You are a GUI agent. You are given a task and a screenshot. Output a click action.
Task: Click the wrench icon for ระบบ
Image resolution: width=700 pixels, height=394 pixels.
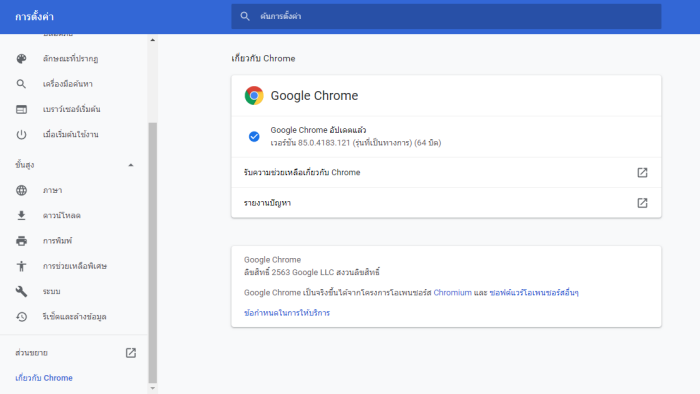pos(21,291)
